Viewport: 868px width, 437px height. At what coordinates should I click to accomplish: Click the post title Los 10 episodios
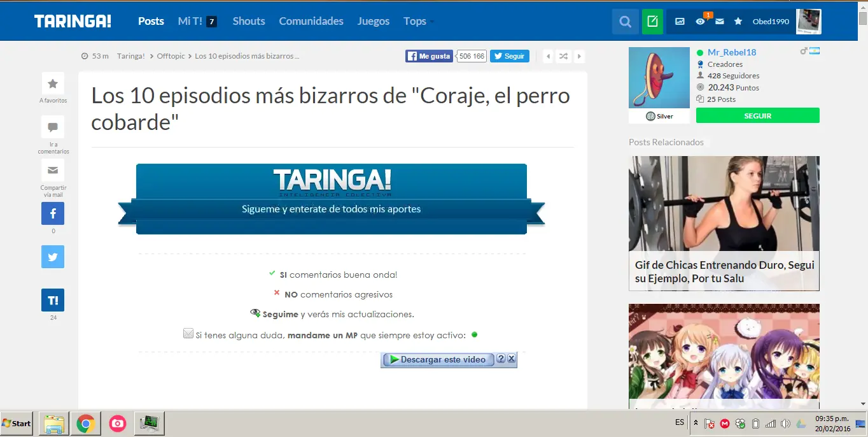[x=331, y=108]
